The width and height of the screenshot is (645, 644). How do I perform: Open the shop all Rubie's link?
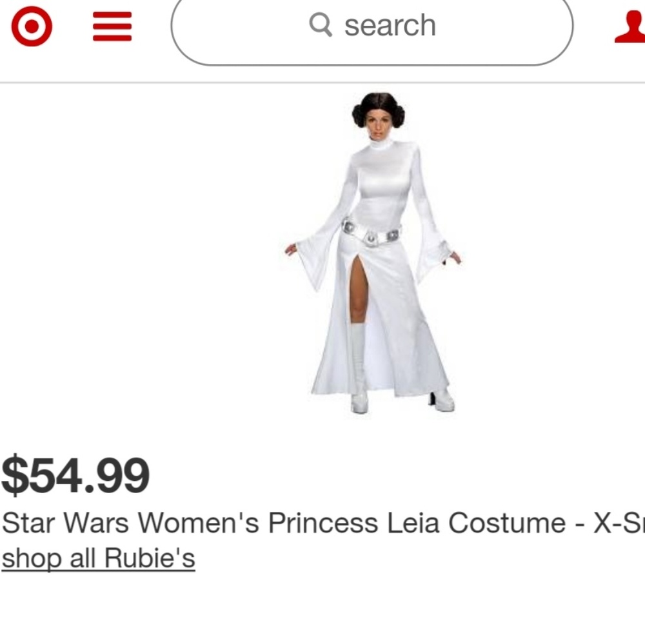[97, 560]
